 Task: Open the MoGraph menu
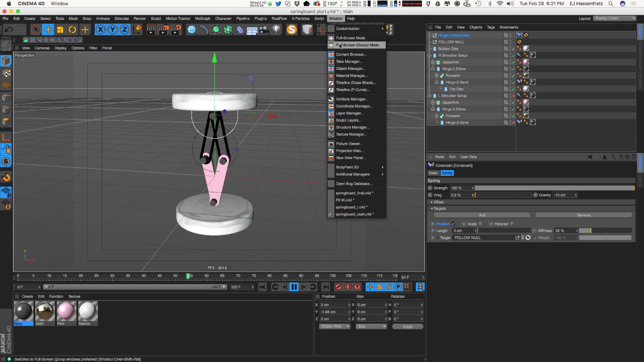[203, 18]
